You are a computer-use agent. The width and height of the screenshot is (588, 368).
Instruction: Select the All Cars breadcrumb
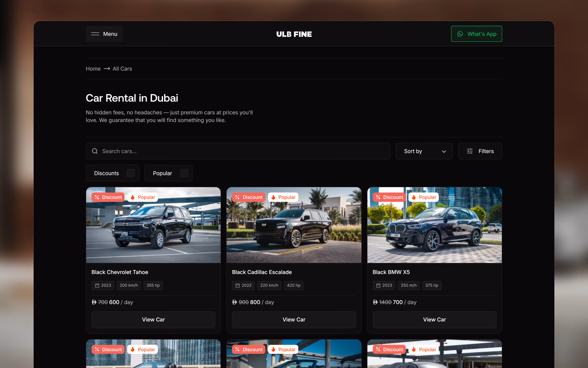[122, 69]
